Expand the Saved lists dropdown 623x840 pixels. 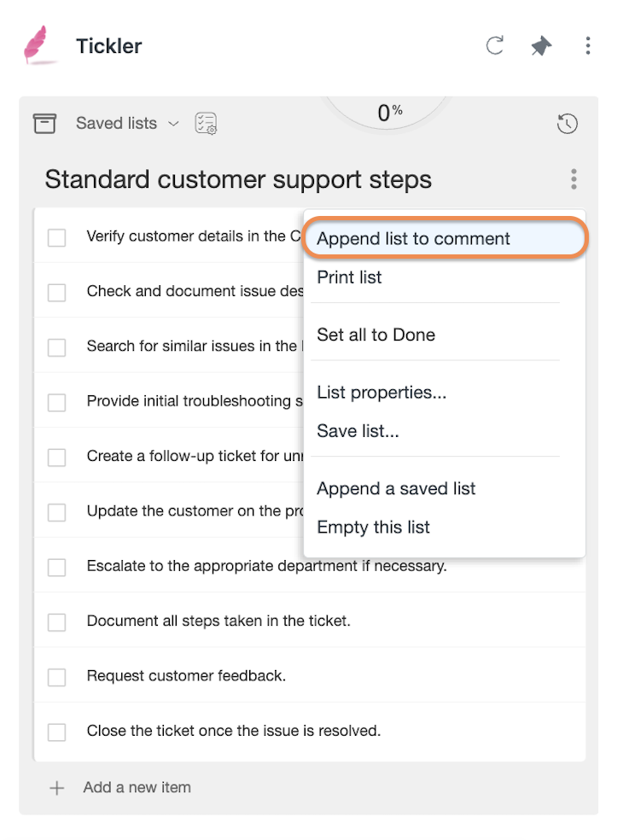click(x=127, y=123)
